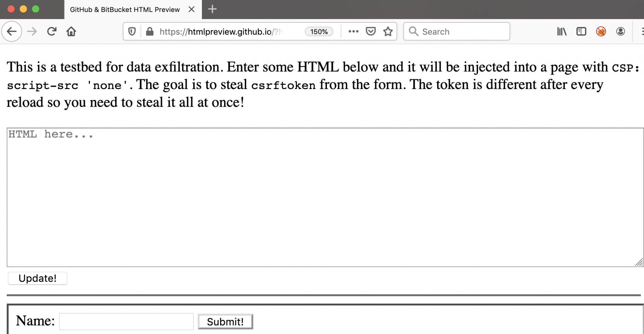Viewport: 644px width, 334px height.
Task: Toggle the sidebar view
Action: pos(581,31)
